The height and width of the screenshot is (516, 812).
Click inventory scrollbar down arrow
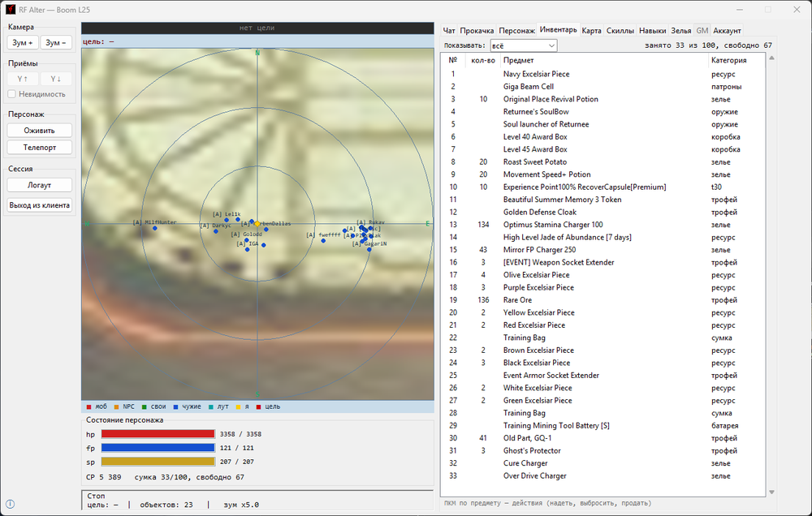[771, 492]
